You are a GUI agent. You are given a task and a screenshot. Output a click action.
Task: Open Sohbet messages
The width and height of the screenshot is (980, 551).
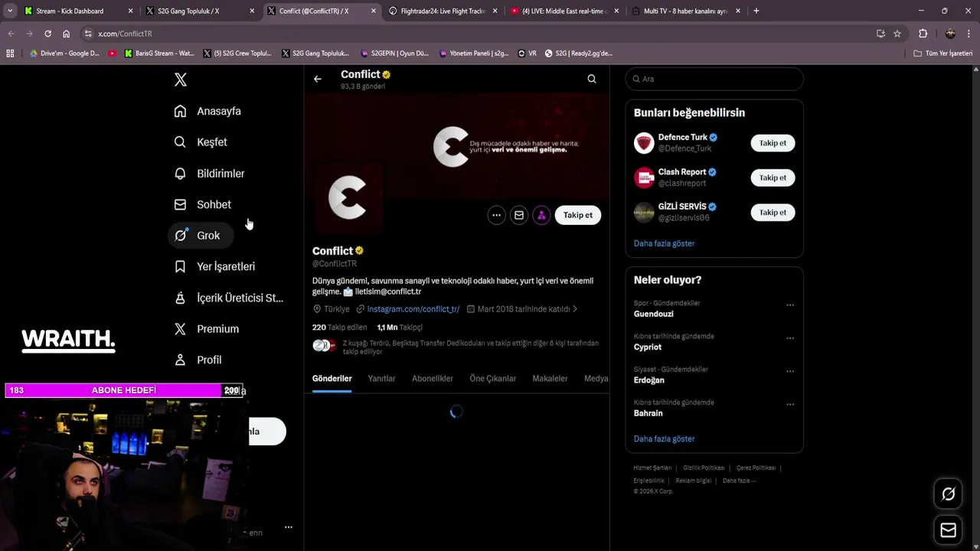point(202,204)
